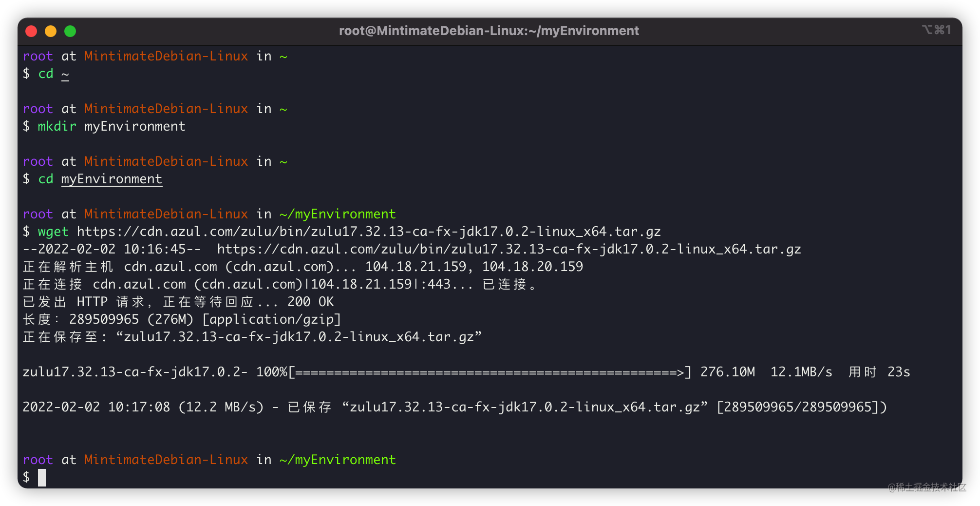Click the red close traffic light

(x=31, y=31)
